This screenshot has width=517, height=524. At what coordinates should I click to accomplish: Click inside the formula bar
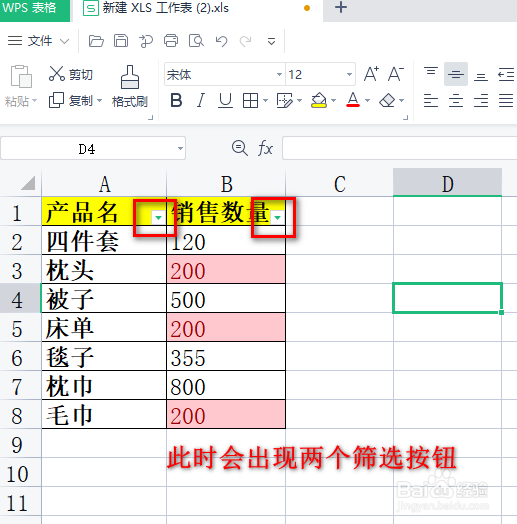tap(399, 148)
